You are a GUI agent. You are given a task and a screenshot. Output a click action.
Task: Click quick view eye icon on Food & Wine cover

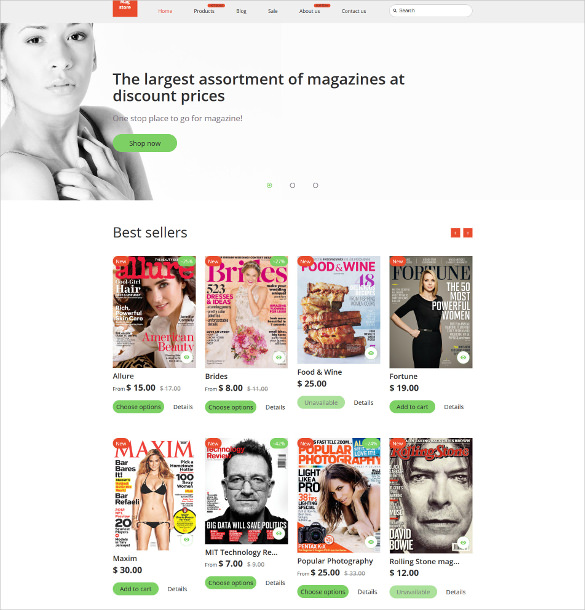(371, 353)
